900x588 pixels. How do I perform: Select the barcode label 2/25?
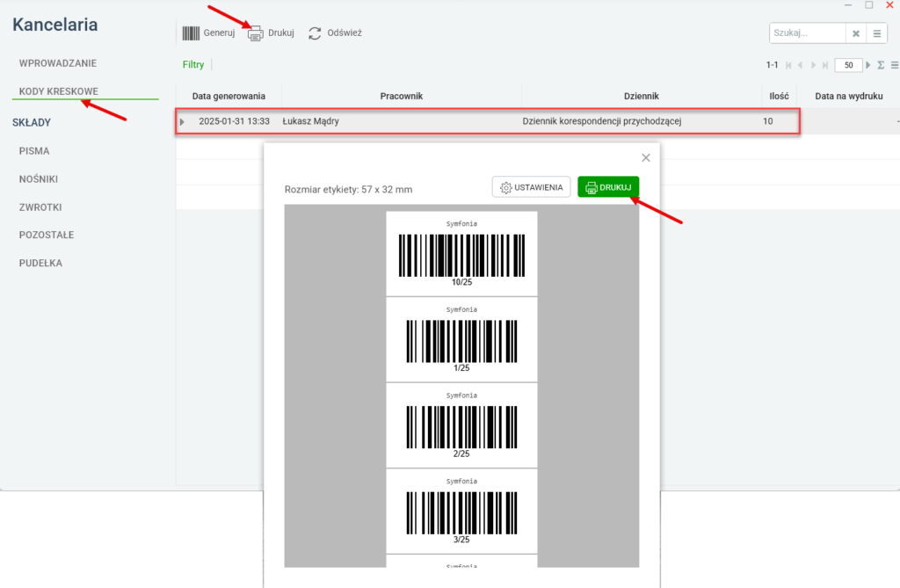(x=461, y=425)
